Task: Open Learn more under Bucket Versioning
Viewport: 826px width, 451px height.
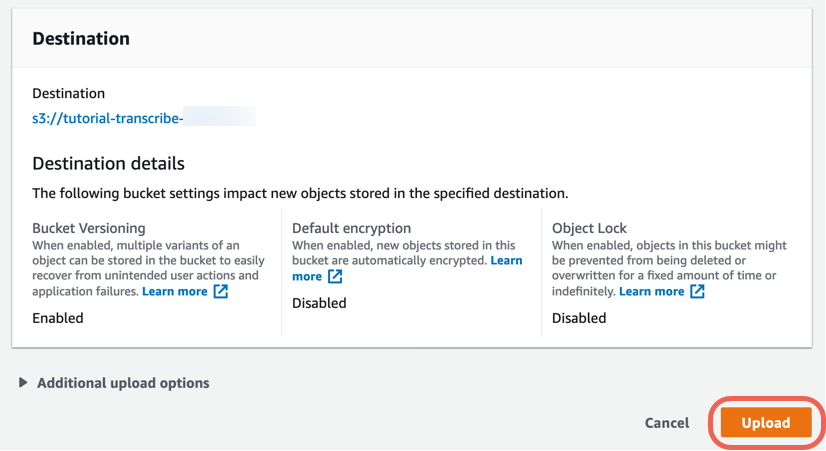Action: (x=174, y=291)
